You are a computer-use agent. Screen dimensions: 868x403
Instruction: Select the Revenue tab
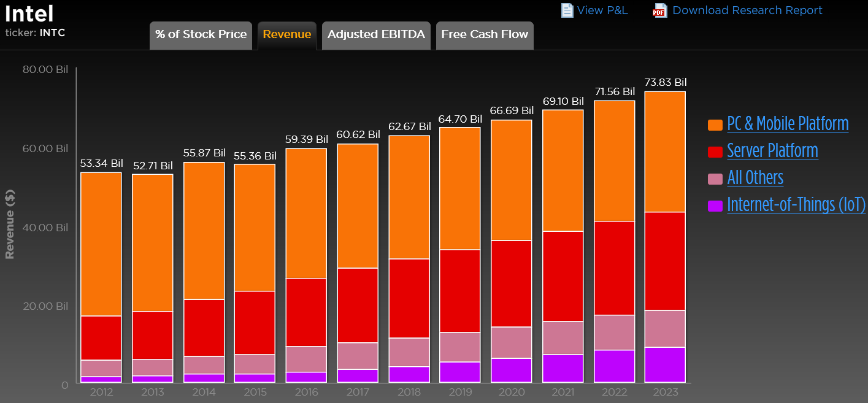click(x=287, y=36)
